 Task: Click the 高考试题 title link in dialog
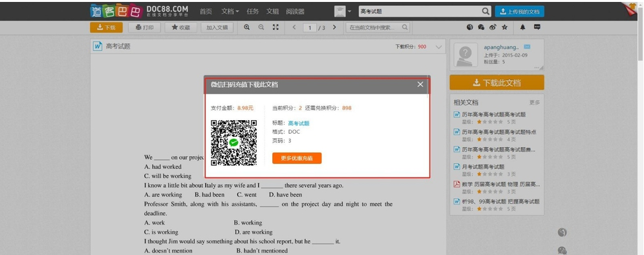(x=299, y=123)
